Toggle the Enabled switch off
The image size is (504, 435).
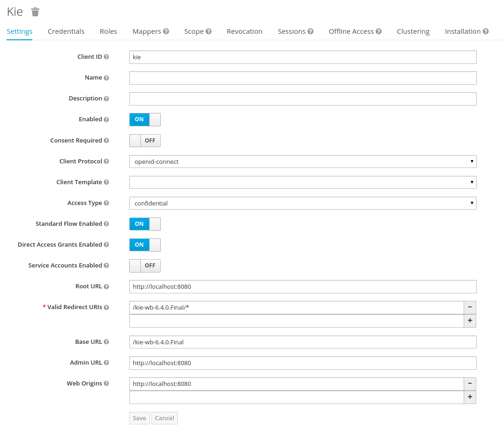pyautogui.click(x=145, y=119)
